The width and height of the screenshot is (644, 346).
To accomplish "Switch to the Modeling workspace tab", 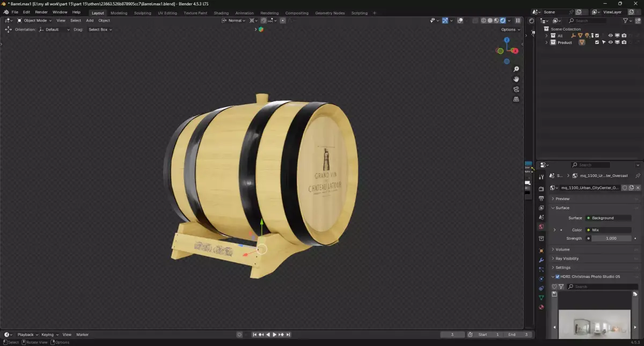I will 119,13.
